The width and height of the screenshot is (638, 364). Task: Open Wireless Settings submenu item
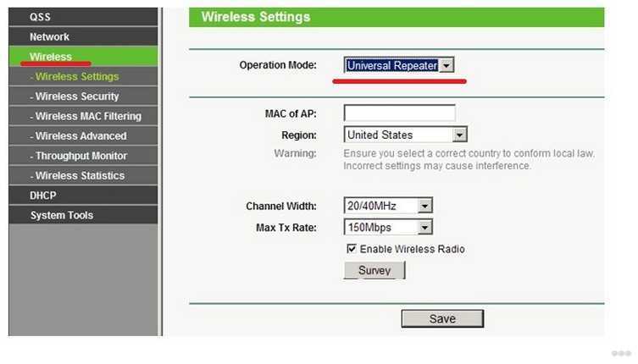pos(83,76)
